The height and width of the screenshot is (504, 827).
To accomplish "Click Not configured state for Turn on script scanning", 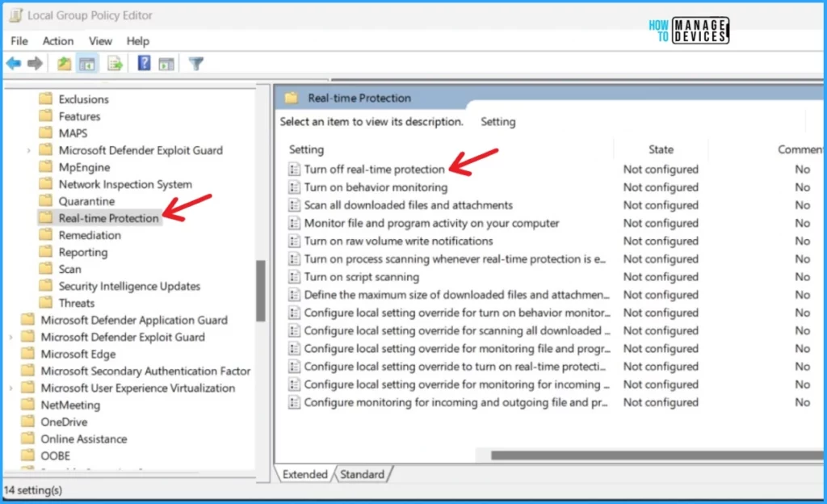I will click(661, 277).
